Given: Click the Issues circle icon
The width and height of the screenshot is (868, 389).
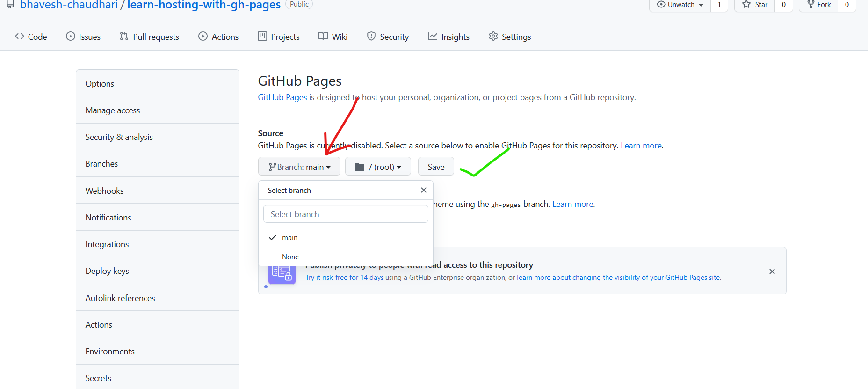Looking at the screenshot, I should [x=71, y=36].
